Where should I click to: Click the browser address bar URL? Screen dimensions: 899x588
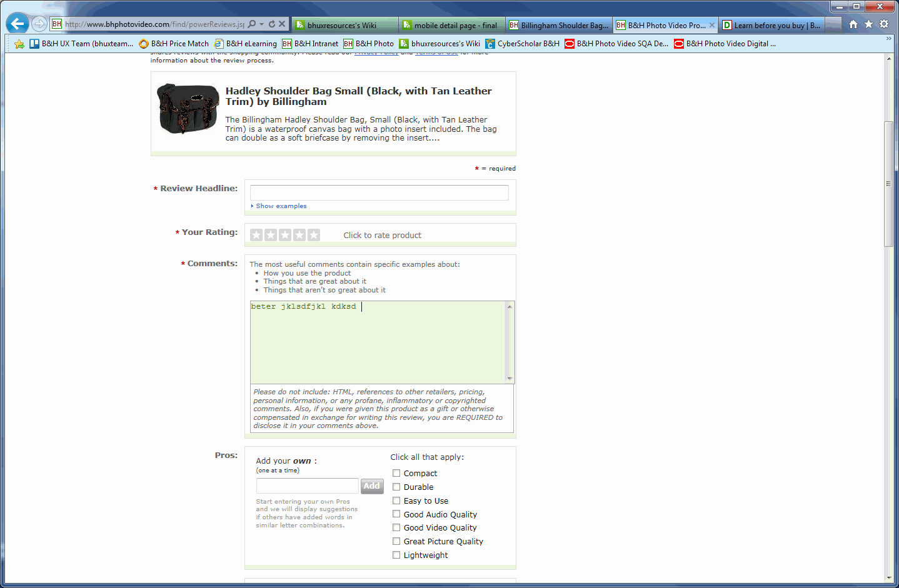point(154,24)
